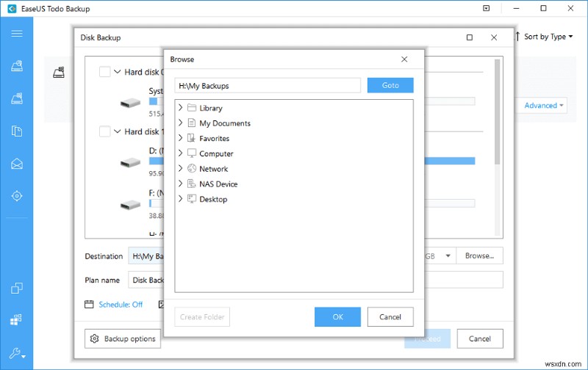Open the File Backup sidebar icon
The height and width of the screenshot is (370, 588).
coord(16,131)
